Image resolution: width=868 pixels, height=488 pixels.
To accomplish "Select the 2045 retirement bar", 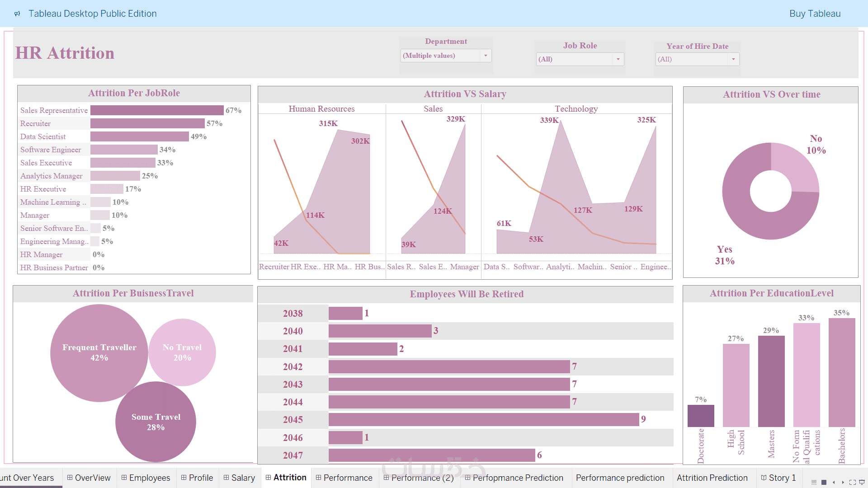I will pyautogui.click(x=483, y=419).
